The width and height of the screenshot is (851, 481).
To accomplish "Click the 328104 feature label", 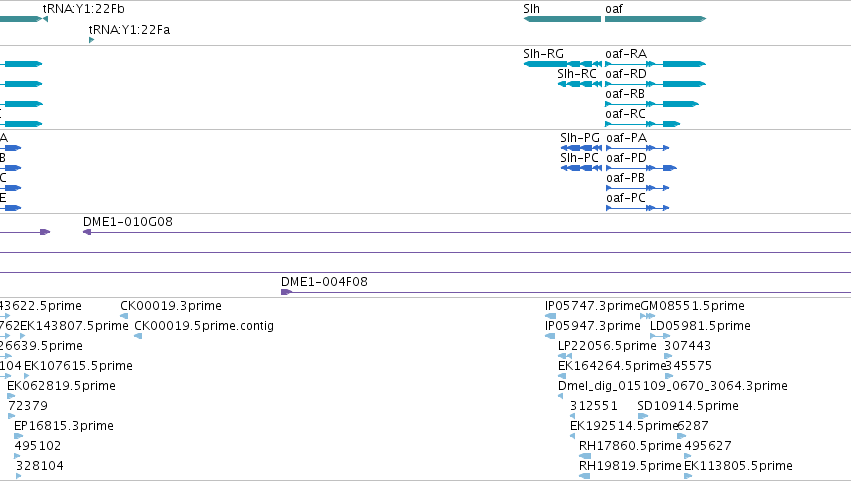I will [40, 466].
